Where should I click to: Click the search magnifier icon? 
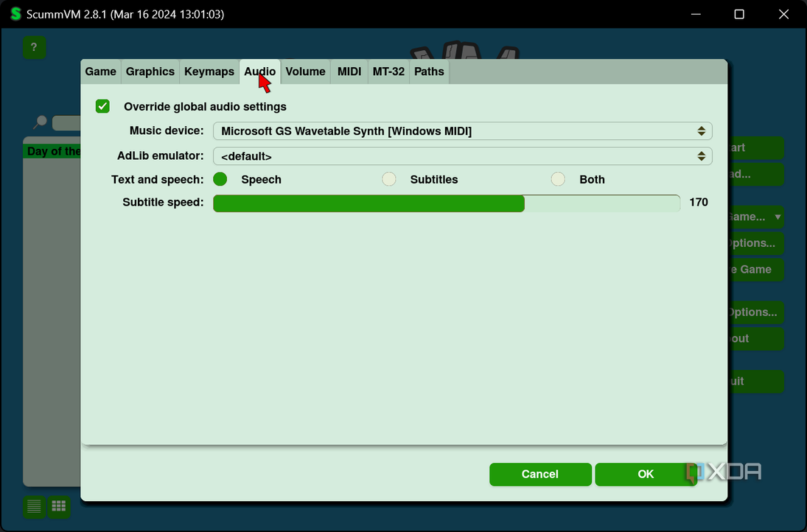coord(40,122)
